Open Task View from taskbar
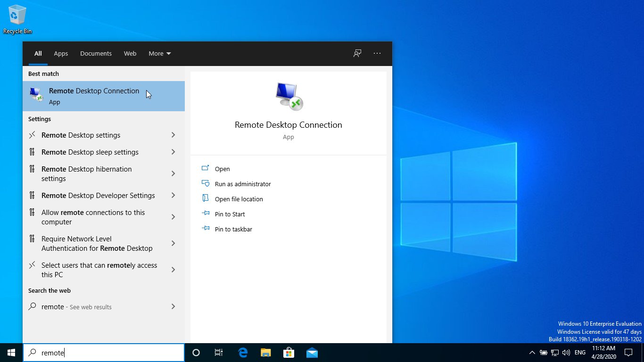The width and height of the screenshot is (644, 362). point(219,353)
